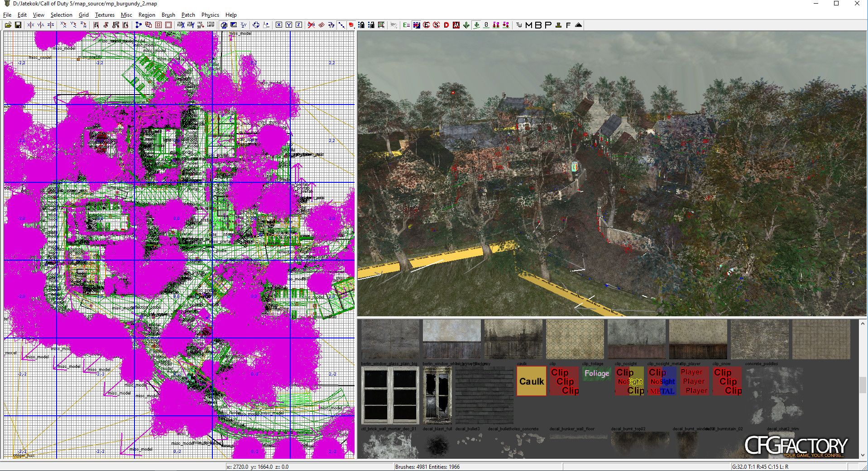Click the 'Brushes: 4981 Entities: 1966' status text
This screenshot has height=471, width=868.
pyautogui.click(x=427, y=467)
